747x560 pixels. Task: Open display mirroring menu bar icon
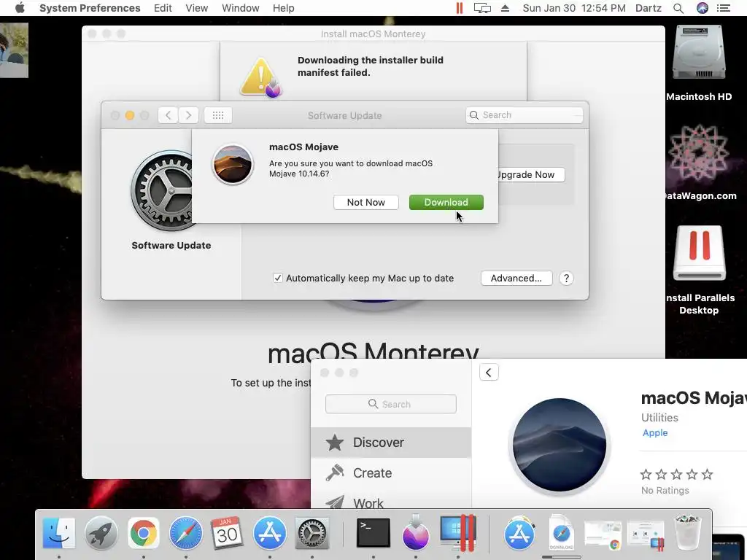[x=482, y=8]
